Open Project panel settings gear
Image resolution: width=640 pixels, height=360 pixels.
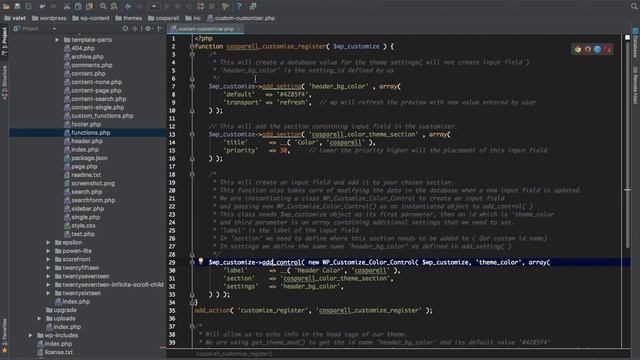click(x=148, y=29)
